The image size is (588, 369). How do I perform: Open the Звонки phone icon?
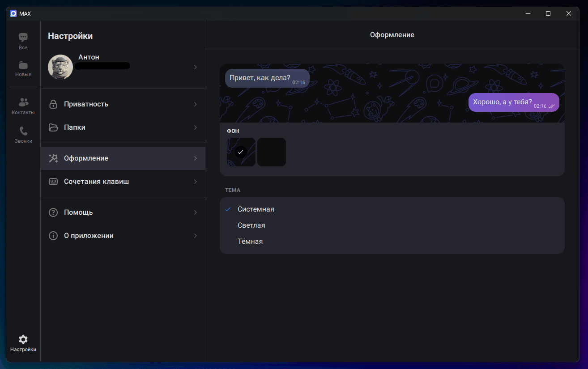(23, 131)
